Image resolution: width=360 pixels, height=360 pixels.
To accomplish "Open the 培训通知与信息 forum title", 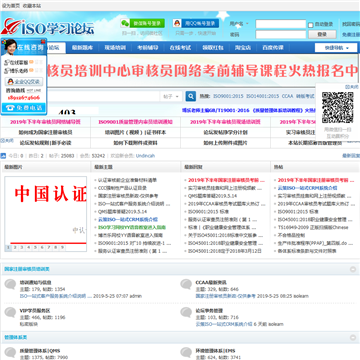I will point(35,282).
